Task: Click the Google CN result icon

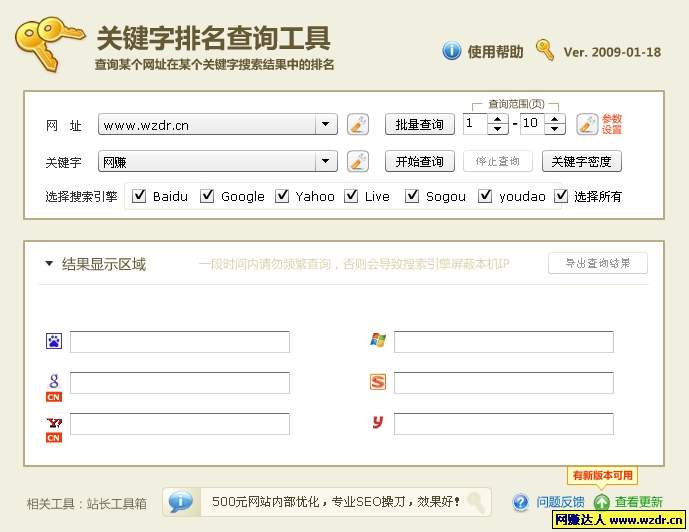Action: click(x=54, y=387)
